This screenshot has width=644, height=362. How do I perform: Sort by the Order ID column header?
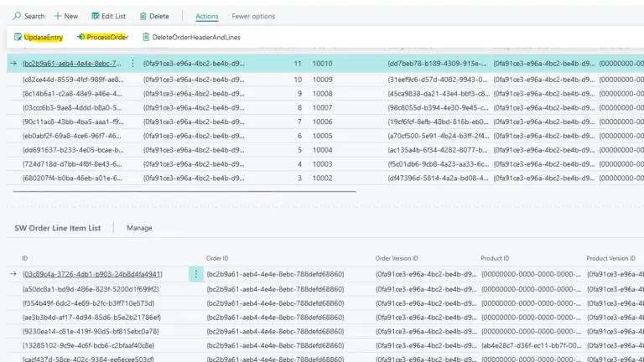(x=217, y=258)
